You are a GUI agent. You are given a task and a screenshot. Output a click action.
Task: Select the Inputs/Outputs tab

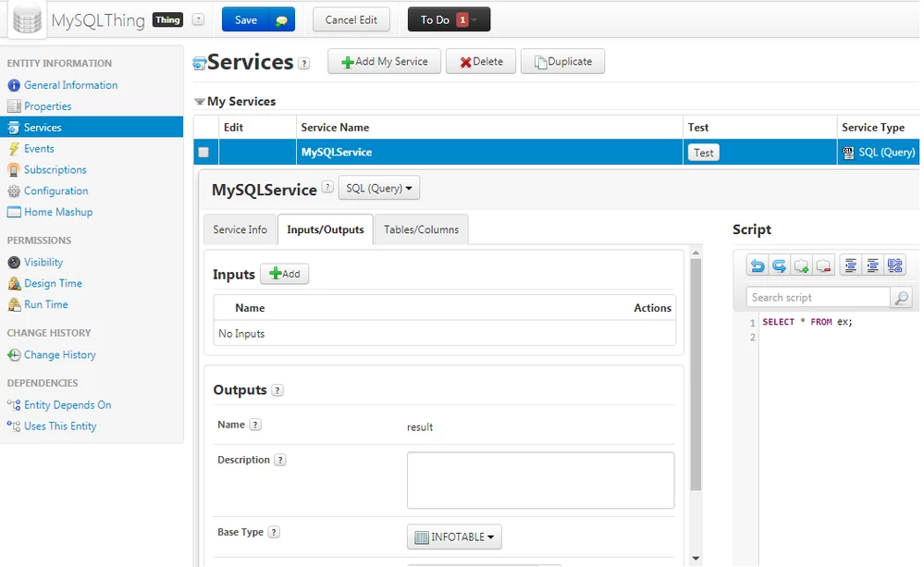[x=326, y=229]
